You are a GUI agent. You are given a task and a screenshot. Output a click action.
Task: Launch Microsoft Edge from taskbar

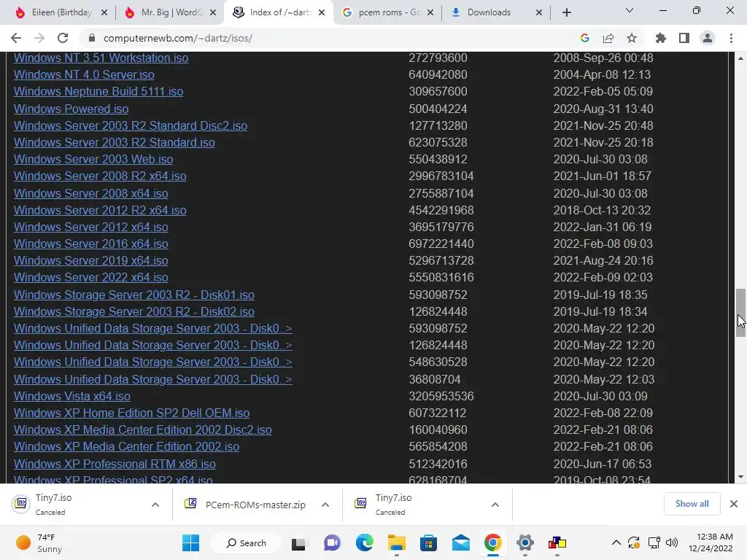tap(365, 542)
